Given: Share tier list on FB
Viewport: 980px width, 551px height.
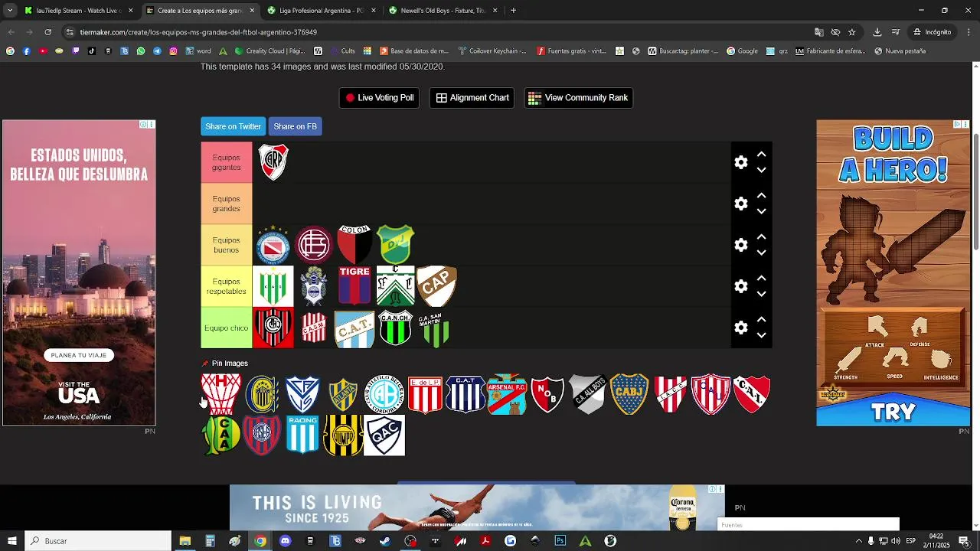Looking at the screenshot, I should pyautogui.click(x=295, y=126).
